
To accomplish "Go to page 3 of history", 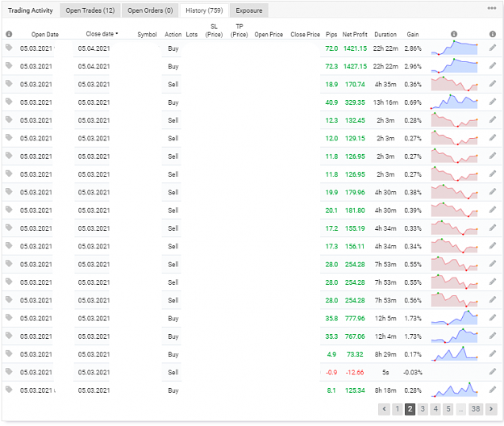I will (x=423, y=409).
